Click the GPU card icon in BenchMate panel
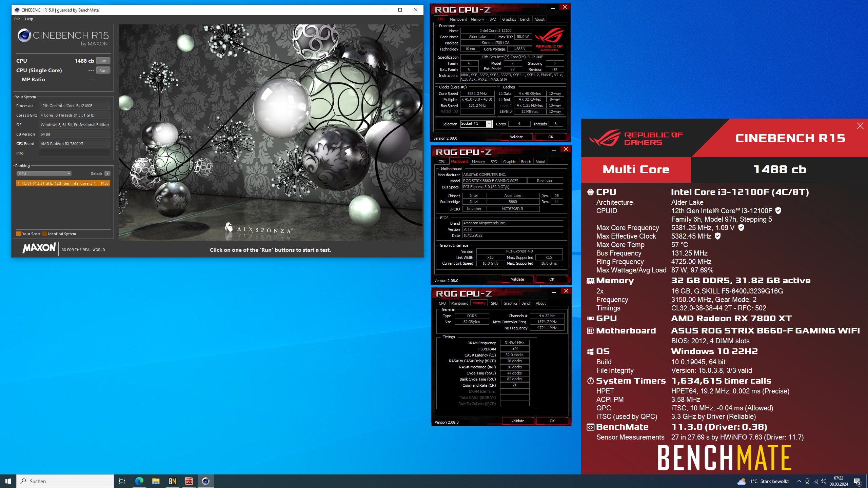This screenshot has width=868, height=488. tap(590, 319)
